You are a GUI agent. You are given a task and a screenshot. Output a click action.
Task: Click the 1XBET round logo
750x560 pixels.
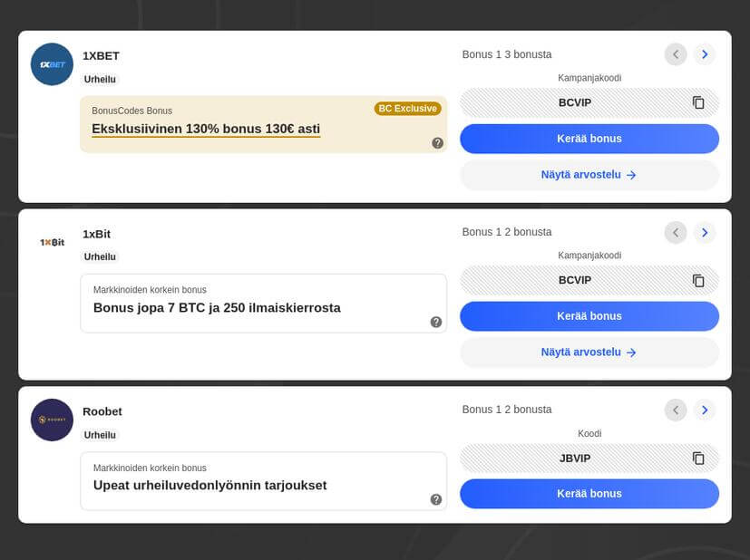tap(52, 64)
